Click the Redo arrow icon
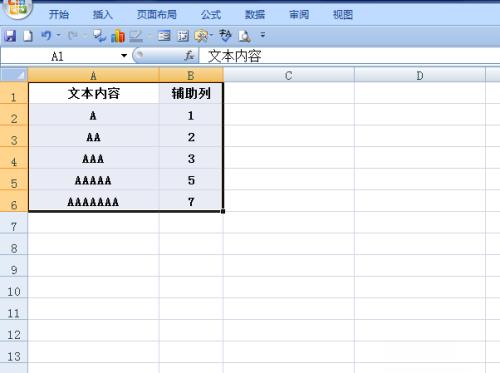 tap(73, 35)
